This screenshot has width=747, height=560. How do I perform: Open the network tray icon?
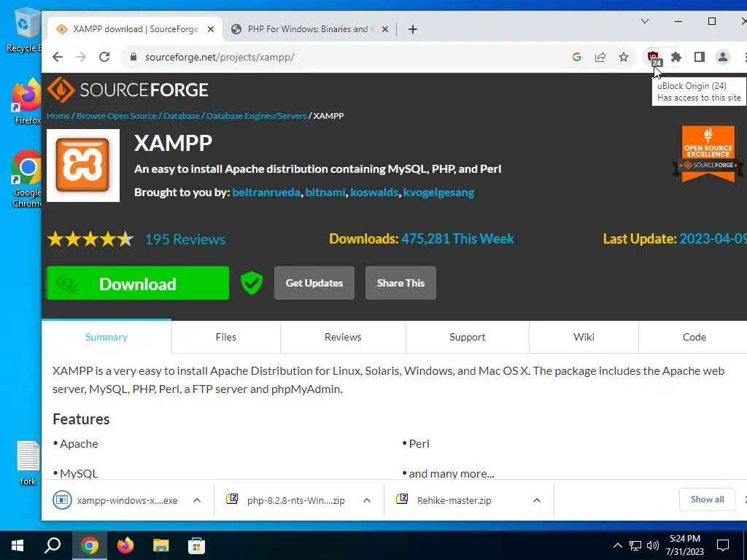[635, 545]
